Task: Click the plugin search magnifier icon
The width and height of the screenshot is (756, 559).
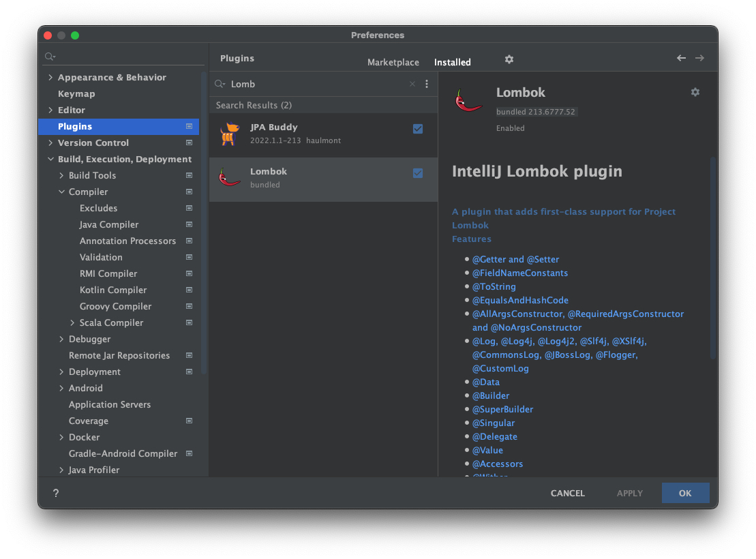Action: (x=220, y=84)
